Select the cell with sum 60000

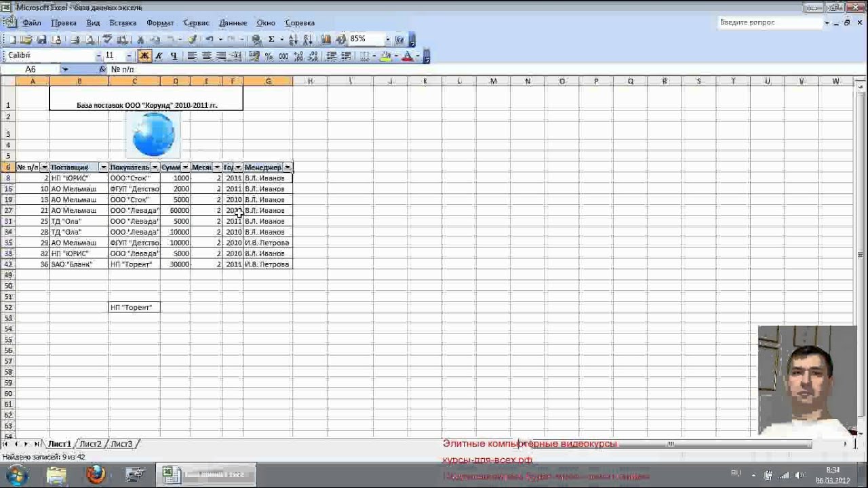[175, 211]
